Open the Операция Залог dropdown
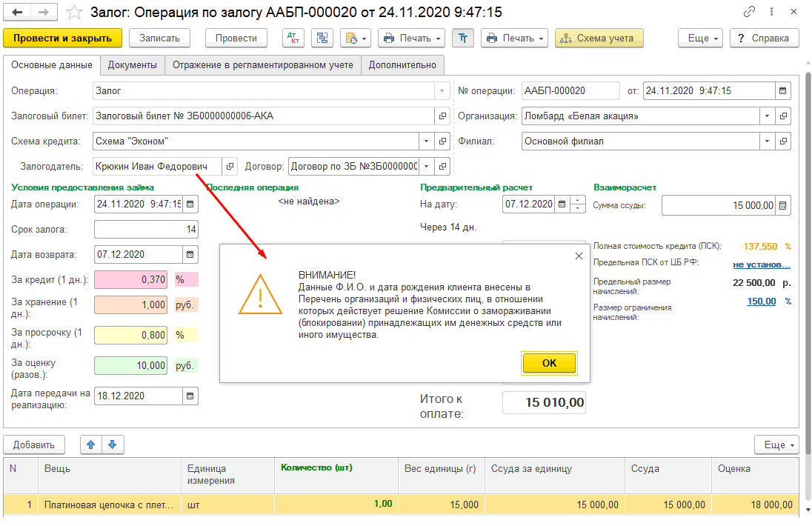The image size is (812, 526). coord(442,90)
